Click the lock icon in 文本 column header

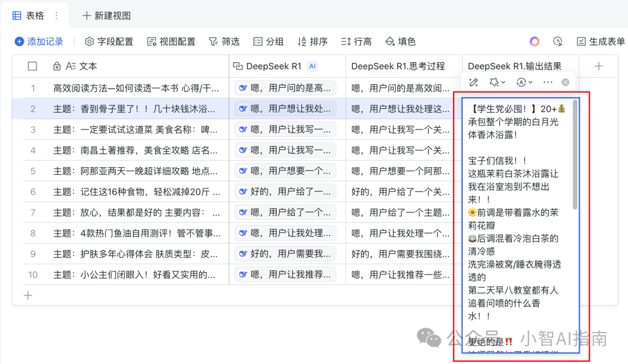point(57,66)
